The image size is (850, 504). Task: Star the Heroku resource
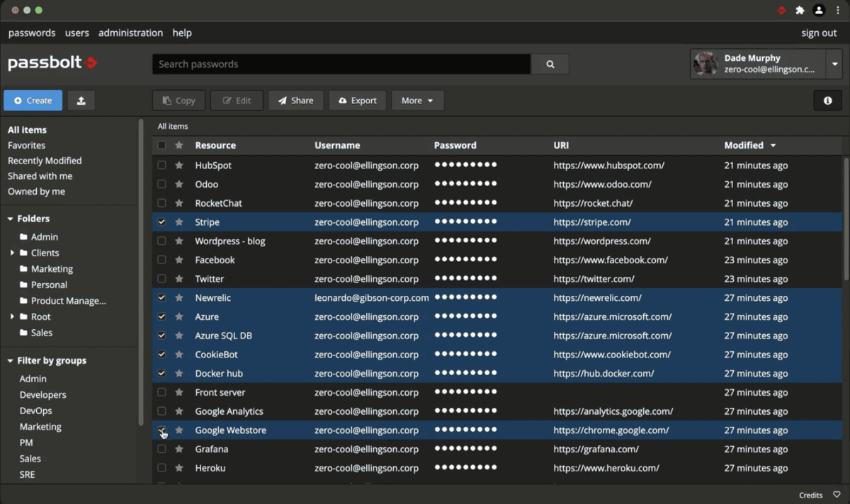(179, 468)
